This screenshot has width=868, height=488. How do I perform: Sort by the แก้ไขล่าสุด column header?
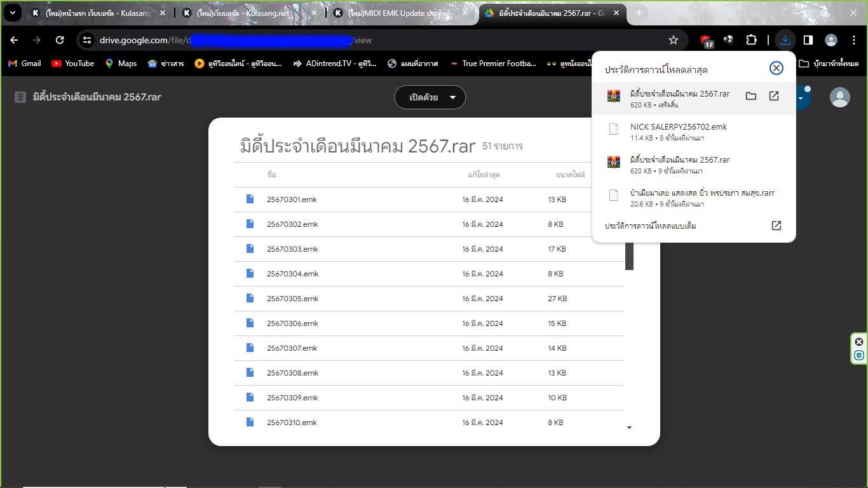tap(484, 175)
